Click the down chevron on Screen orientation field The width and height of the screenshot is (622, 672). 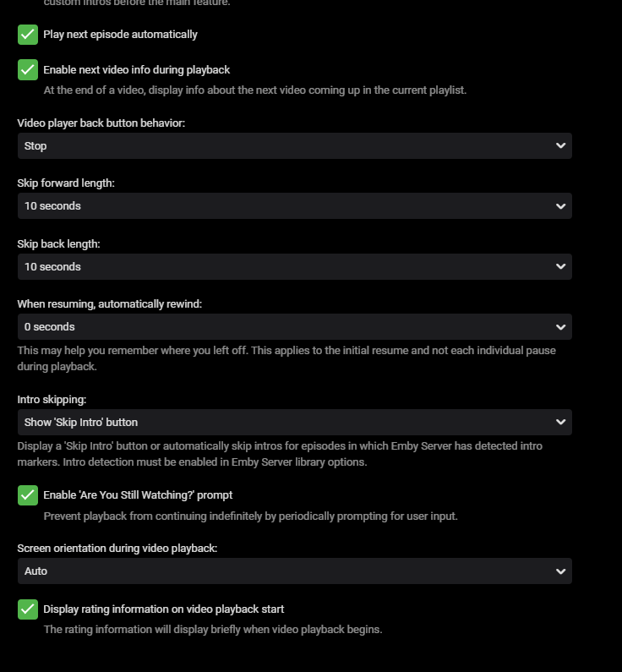click(560, 571)
